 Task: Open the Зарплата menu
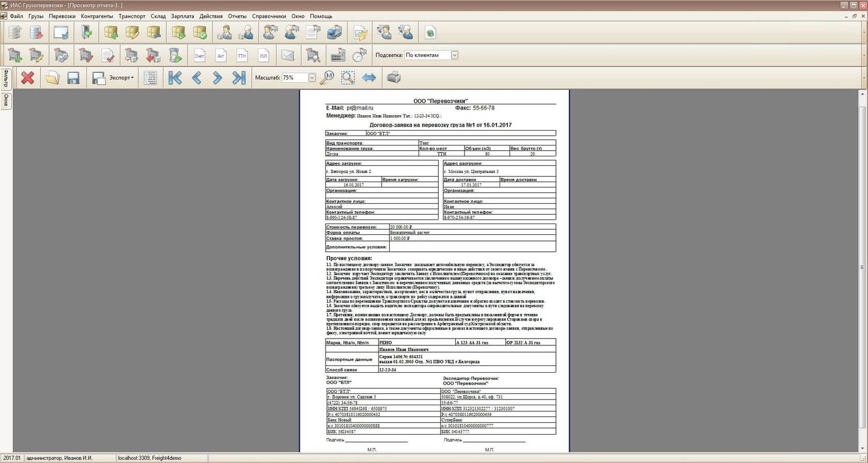tap(182, 16)
